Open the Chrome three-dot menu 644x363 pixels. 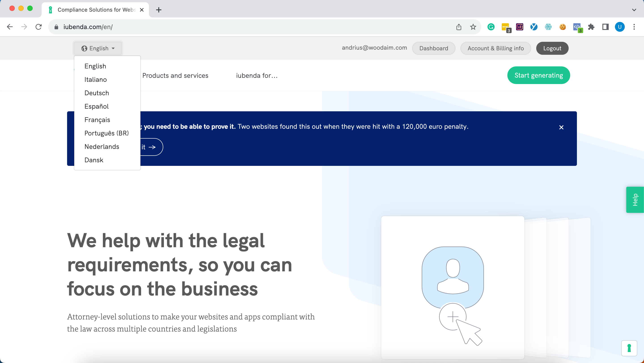point(634,27)
